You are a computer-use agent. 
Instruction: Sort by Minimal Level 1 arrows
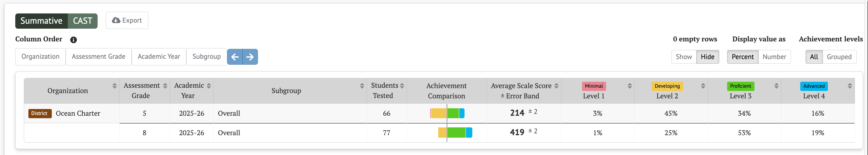point(630,86)
